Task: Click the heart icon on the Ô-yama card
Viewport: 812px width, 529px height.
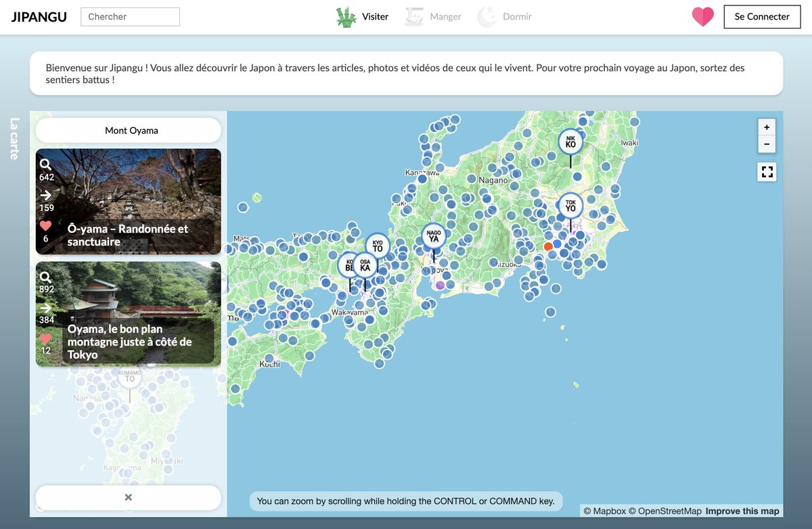Action: 45,225
